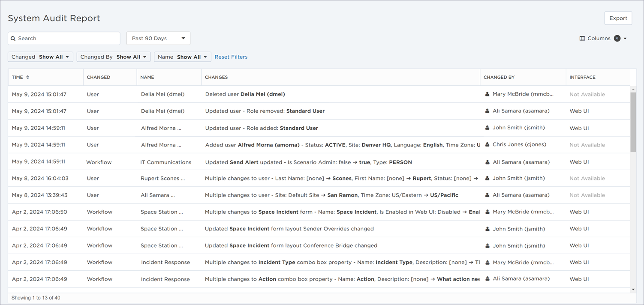
Task: Open the Past 90 Days date range dropdown
Action: [x=158, y=39]
